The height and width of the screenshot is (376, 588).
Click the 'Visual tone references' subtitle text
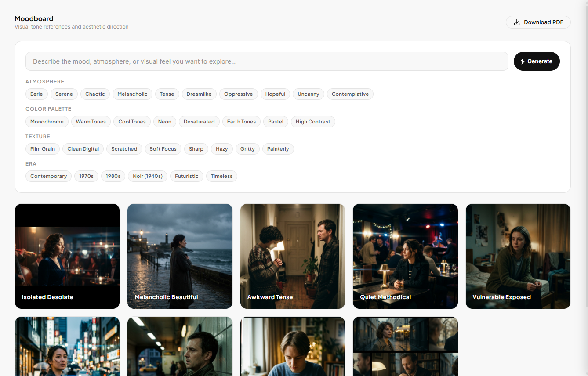72,27
